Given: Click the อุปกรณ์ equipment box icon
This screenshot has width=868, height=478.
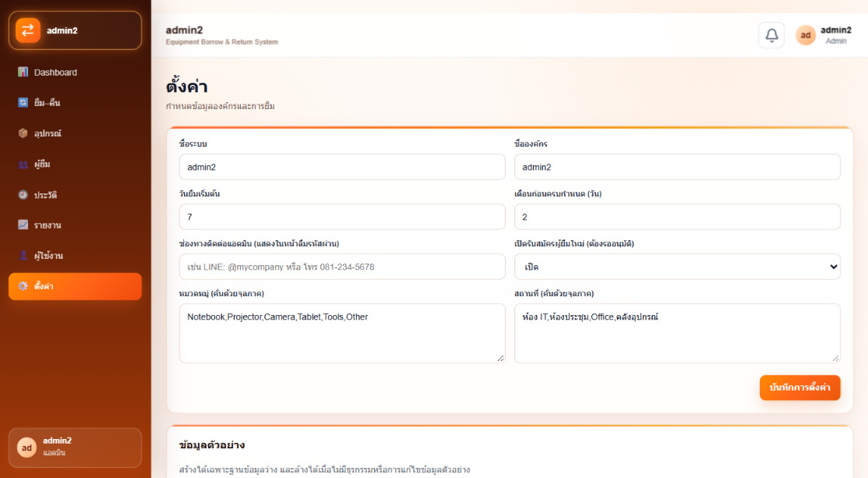Looking at the screenshot, I should pos(23,133).
